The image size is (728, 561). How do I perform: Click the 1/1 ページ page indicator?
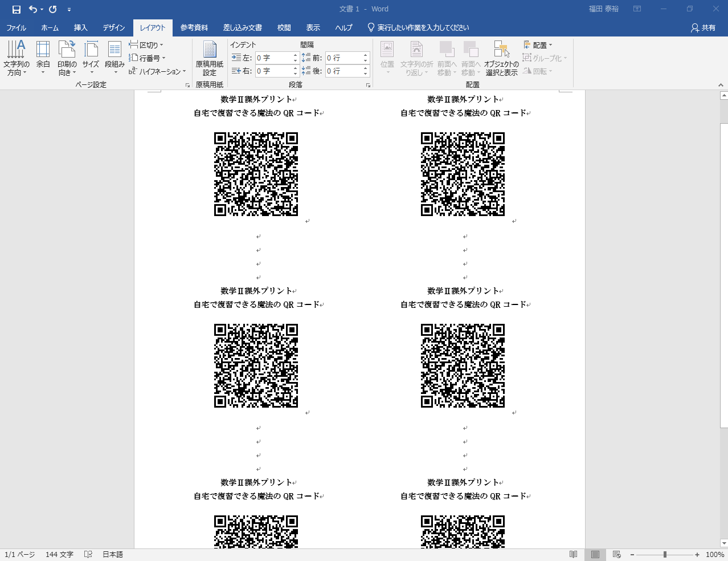[20, 555]
